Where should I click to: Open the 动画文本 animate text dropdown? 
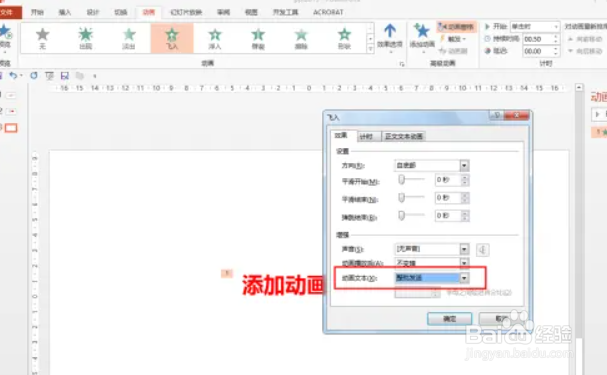coord(464,278)
